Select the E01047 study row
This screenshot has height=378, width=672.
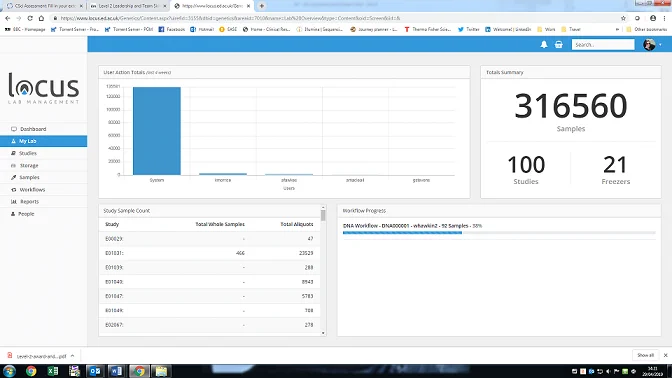pyautogui.click(x=210, y=296)
